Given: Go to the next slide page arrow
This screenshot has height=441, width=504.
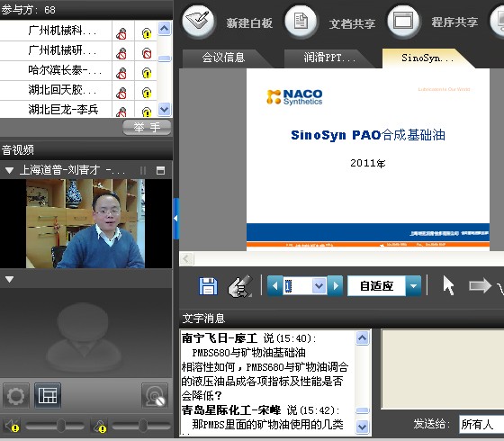Looking at the screenshot, I should click(336, 286).
